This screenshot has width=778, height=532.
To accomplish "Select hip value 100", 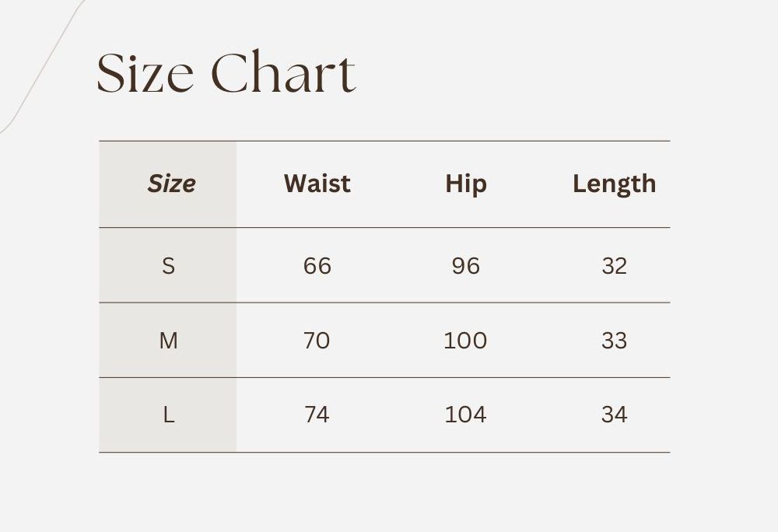I will click(465, 341).
